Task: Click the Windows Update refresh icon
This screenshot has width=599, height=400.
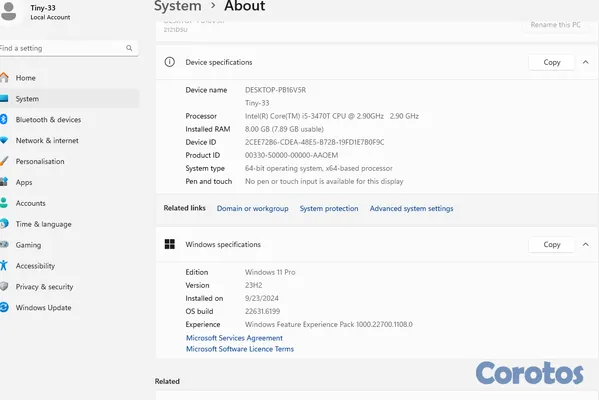Action: [x=4, y=307]
